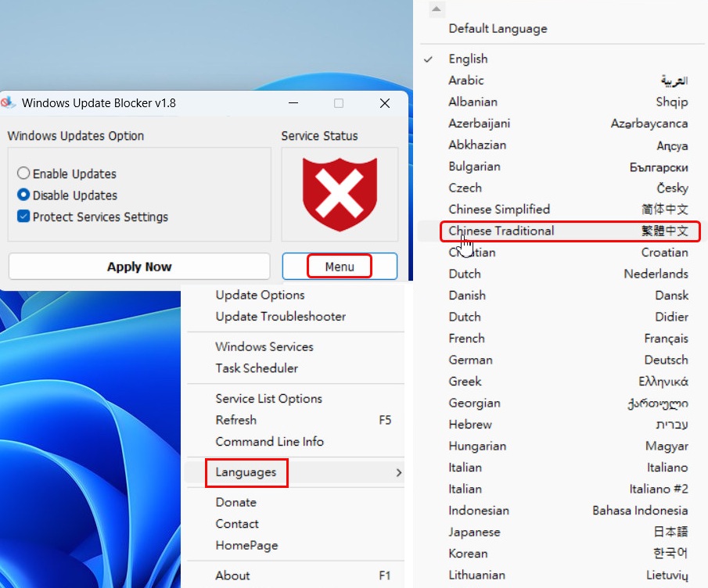Click the scroll-up arrow above the language list
The width and height of the screenshot is (708, 588).
[x=437, y=9]
